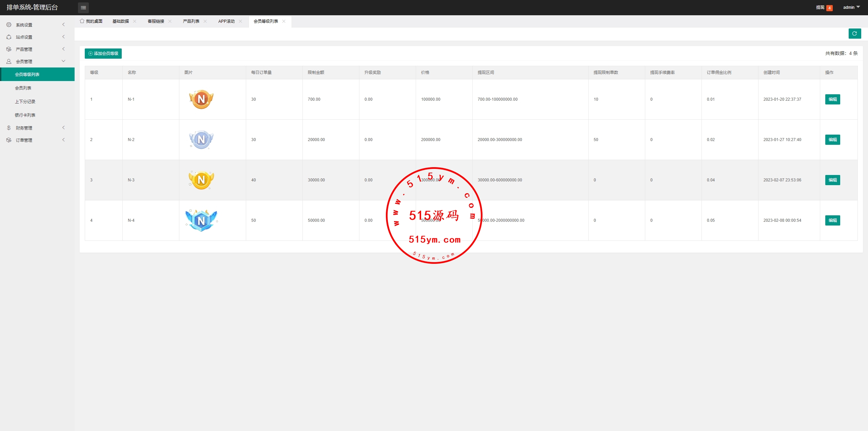
Task: Open the N-4 blue shield badge image
Action: [x=201, y=220]
